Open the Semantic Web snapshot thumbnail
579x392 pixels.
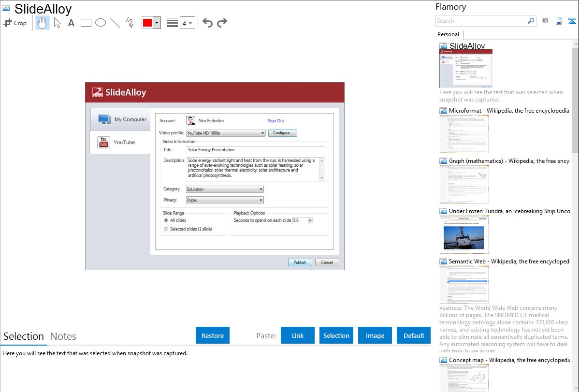[464, 285]
